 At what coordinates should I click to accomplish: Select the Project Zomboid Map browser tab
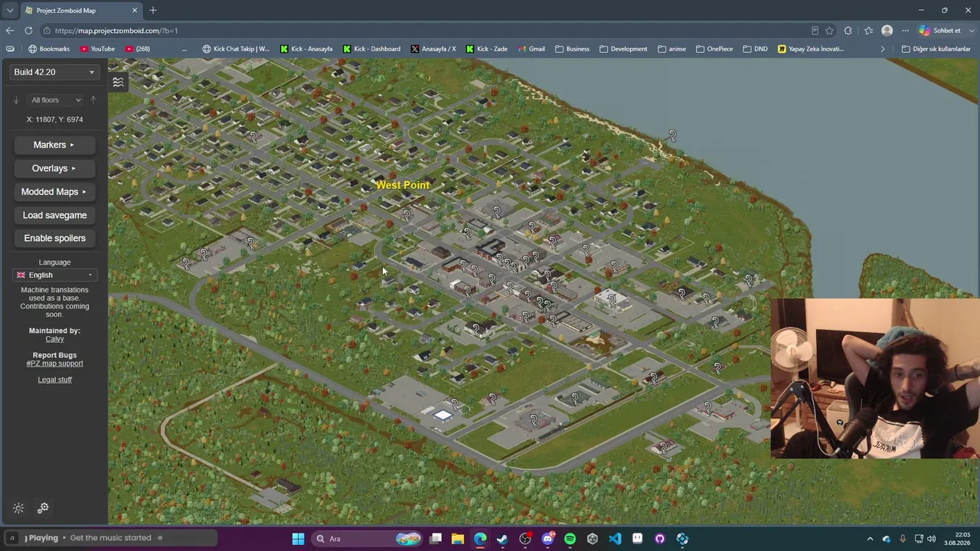(x=80, y=10)
